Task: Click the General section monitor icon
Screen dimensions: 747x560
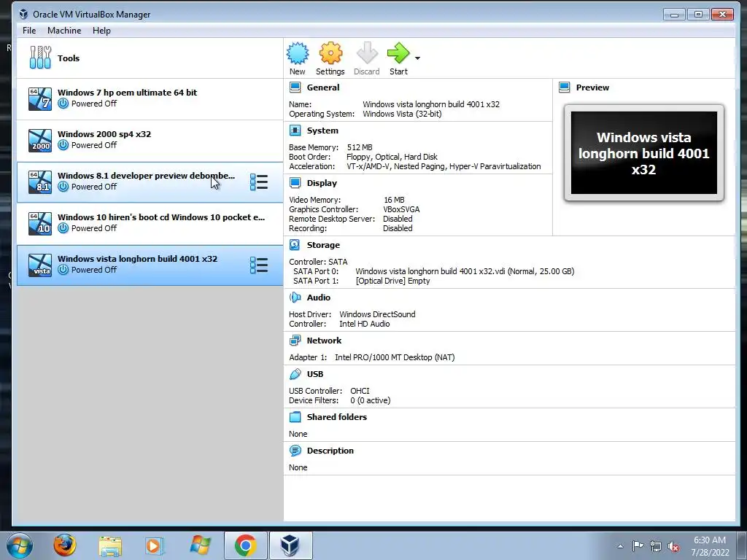Action: coord(295,87)
